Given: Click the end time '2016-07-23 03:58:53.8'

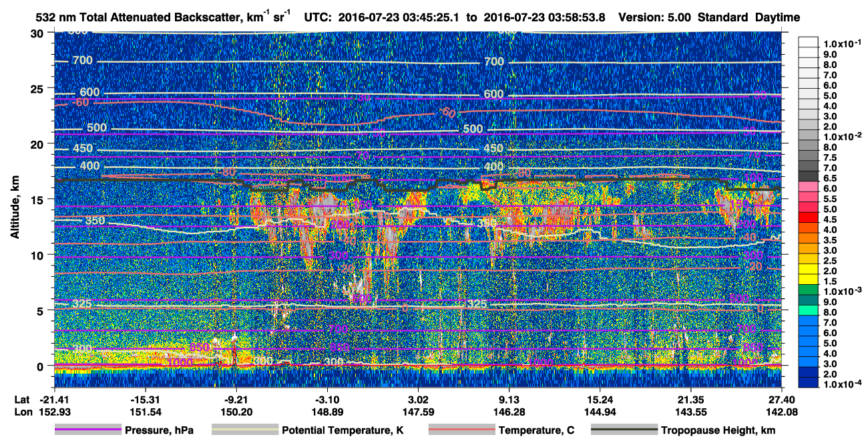Looking at the screenshot, I should tap(545, 18).
